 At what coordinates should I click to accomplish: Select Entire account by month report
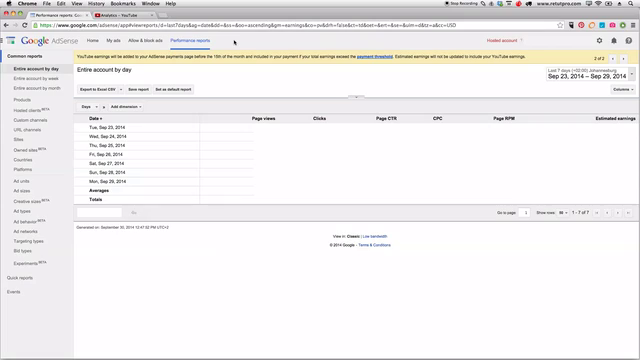[37, 88]
